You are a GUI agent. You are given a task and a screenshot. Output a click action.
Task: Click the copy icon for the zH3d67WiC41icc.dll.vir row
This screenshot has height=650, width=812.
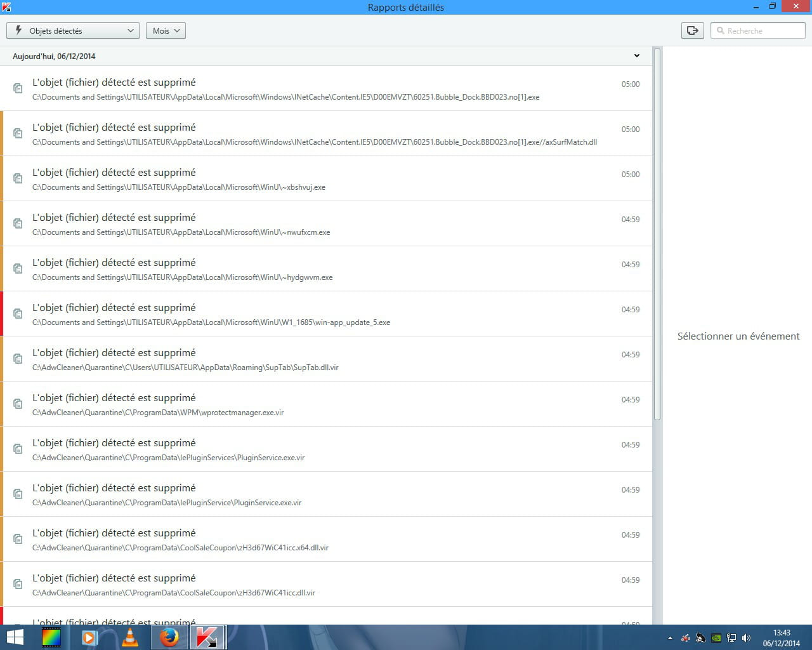[x=18, y=584]
